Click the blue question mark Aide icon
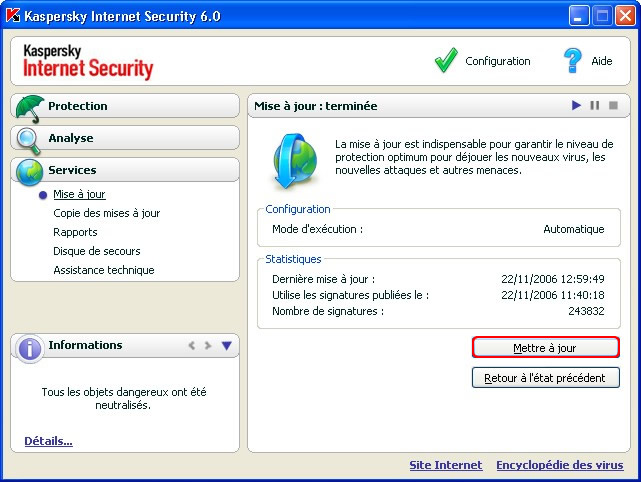This screenshot has height=482, width=641. pos(572,61)
